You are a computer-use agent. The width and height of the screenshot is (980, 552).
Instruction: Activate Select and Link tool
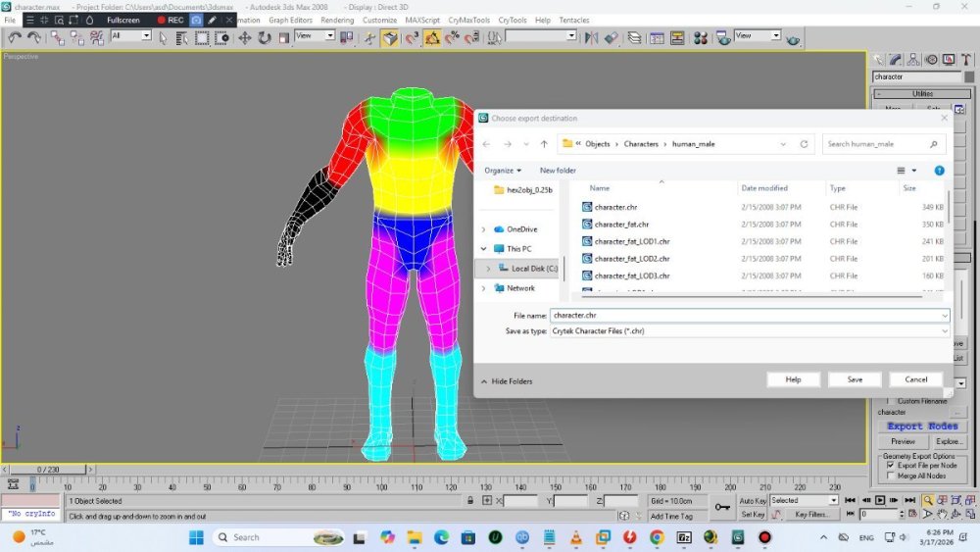point(58,38)
